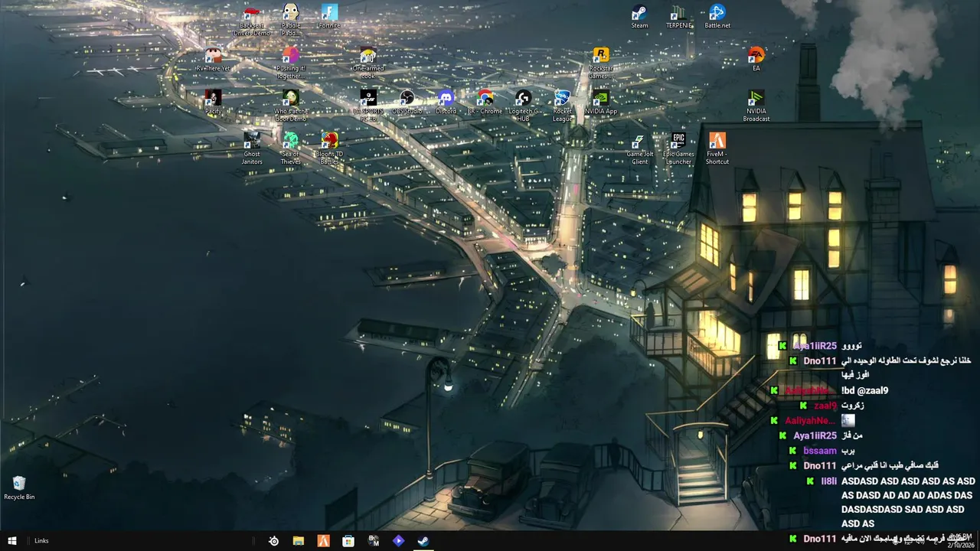The image size is (980, 551).
Task: Open the Steam desktop shortcut
Action: pos(639,17)
